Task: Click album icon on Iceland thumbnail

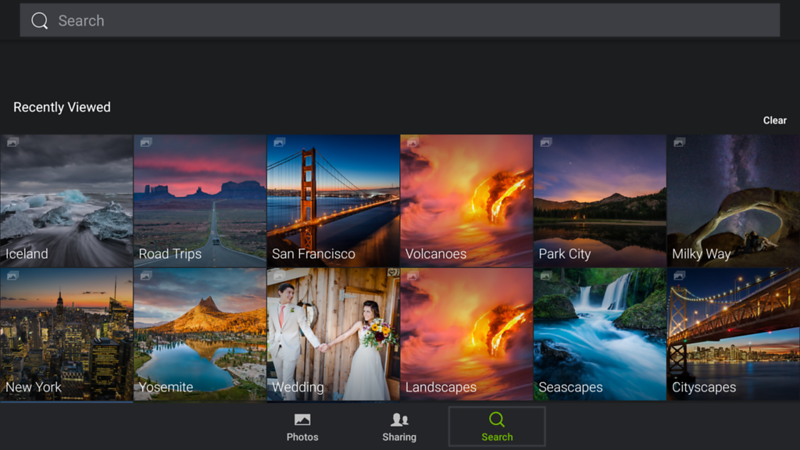Action: coord(13,142)
